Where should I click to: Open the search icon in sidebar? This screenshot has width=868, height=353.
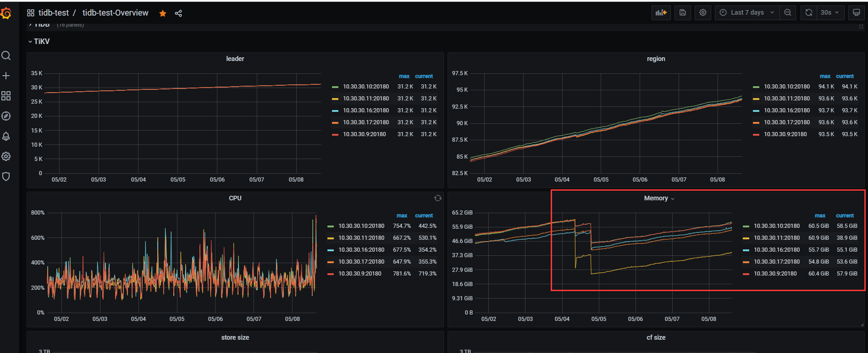[6, 55]
